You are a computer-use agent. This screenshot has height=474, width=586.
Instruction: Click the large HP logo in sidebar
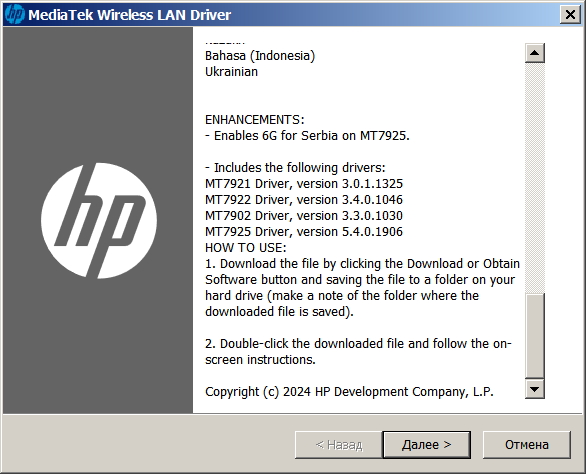click(99, 221)
